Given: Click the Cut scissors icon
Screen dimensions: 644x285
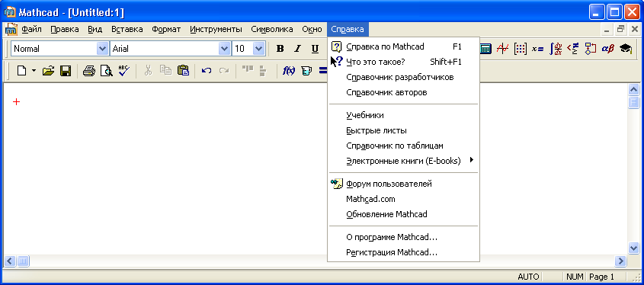Looking at the screenshot, I should [149, 71].
